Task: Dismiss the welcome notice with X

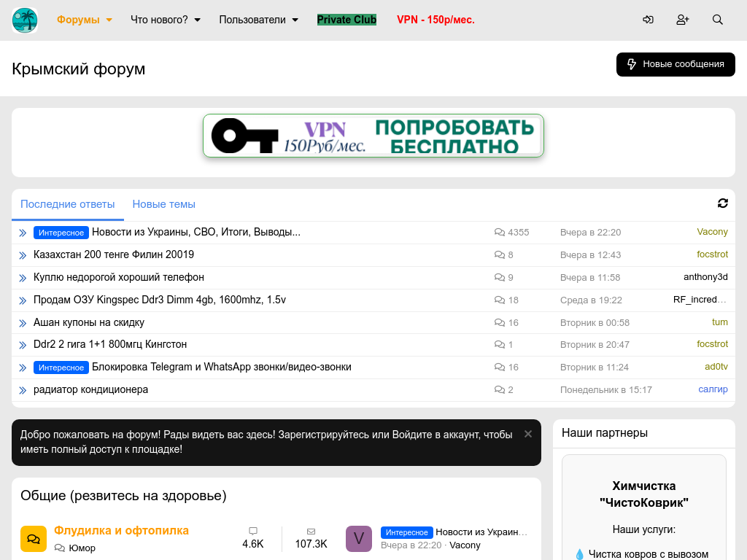Action: coord(528,434)
